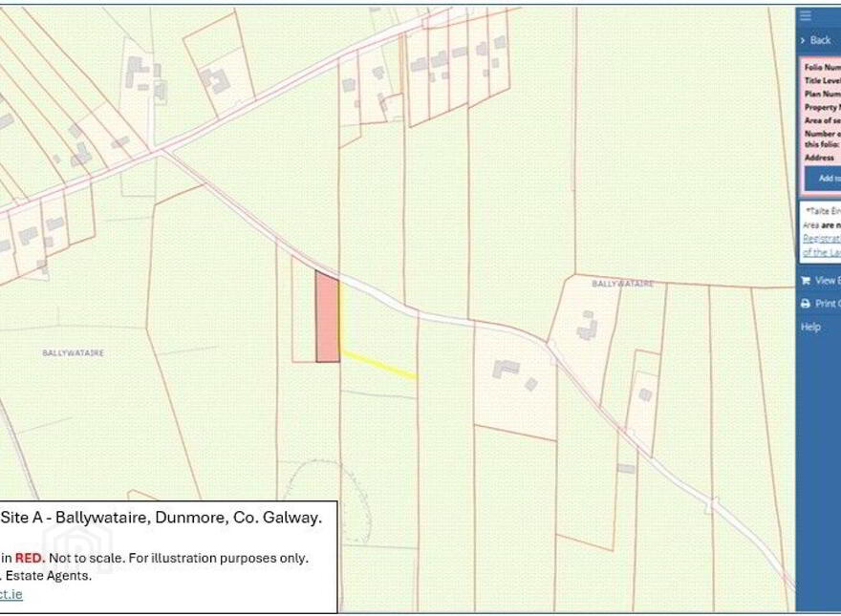Select the red highlighted Site A parcel
This screenshot has height=616, width=841.
coord(327,319)
